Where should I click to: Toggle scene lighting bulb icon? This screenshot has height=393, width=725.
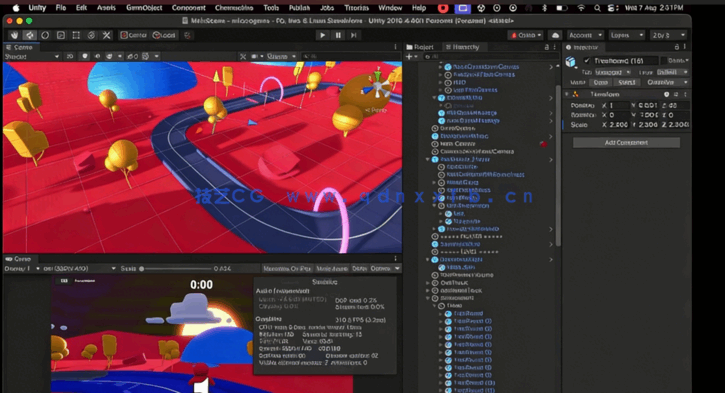[85, 56]
